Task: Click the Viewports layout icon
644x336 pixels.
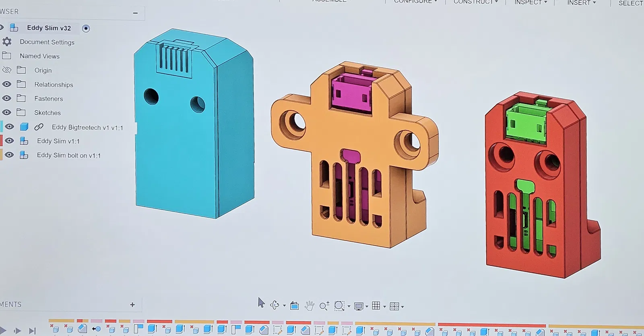Action: pos(394,306)
